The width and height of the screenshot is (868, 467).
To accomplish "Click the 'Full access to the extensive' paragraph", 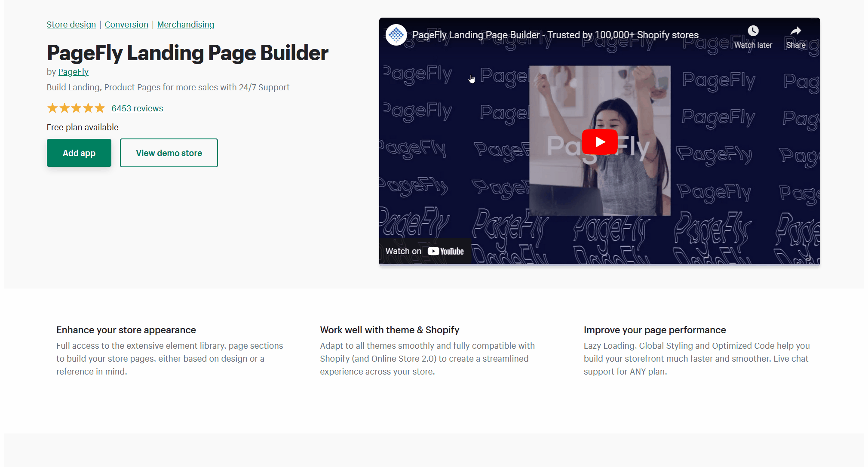I will [169, 359].
